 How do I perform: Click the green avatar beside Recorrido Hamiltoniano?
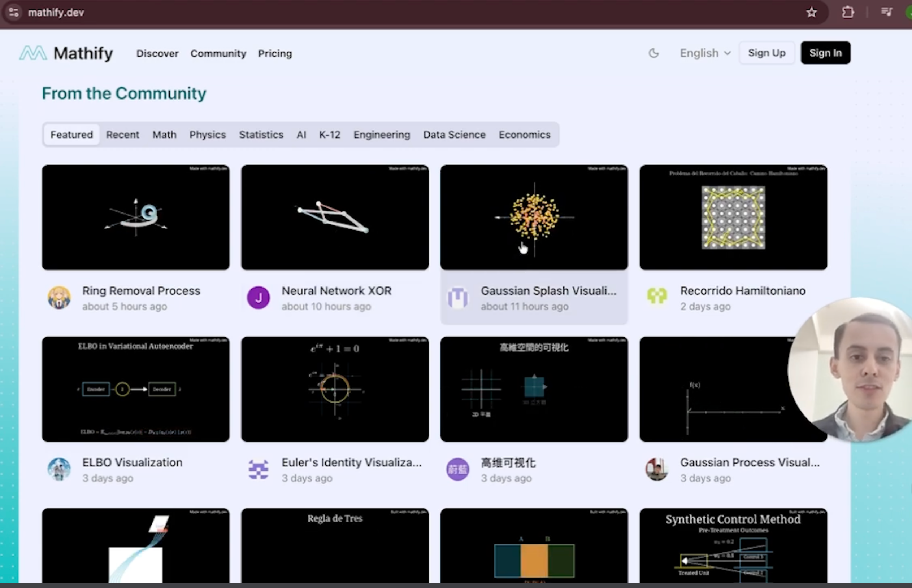click(x=657, y=296)
